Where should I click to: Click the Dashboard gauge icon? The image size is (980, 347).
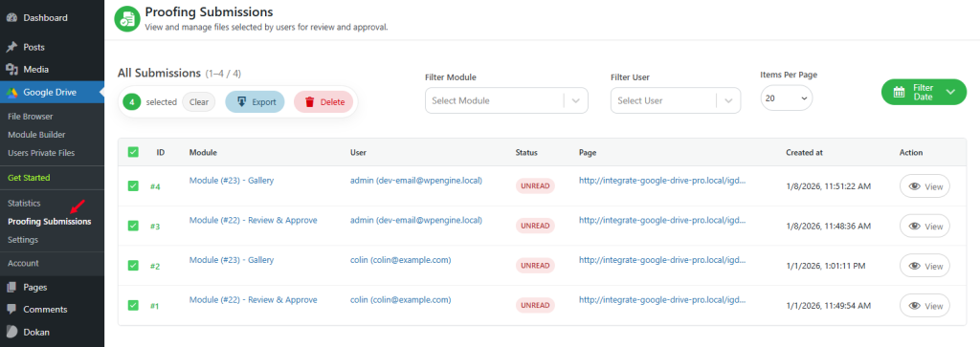coord(11,18)
